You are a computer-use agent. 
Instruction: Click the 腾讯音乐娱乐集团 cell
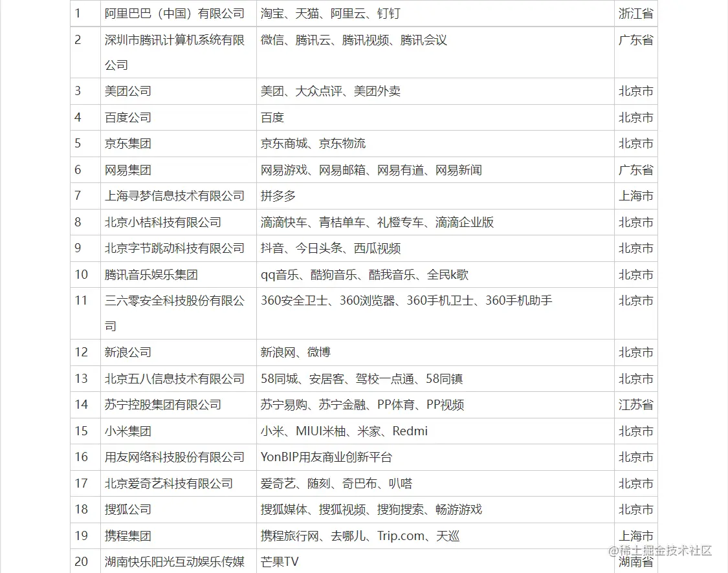point(179,275)
